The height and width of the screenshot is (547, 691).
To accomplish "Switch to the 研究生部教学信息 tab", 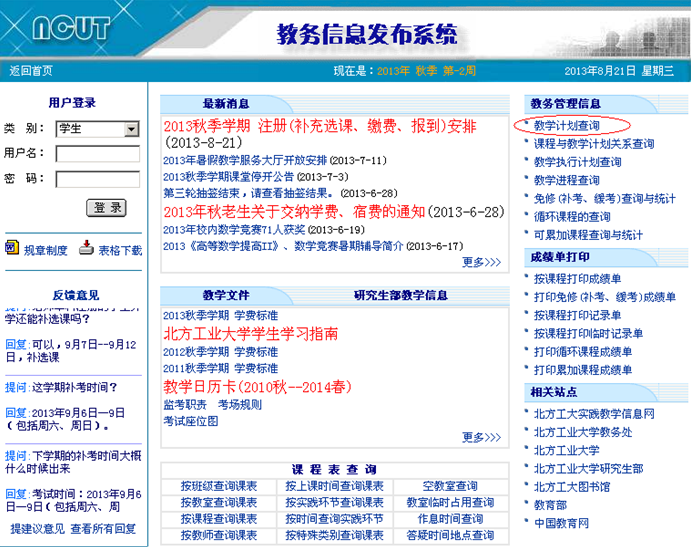I will point(400,295).
